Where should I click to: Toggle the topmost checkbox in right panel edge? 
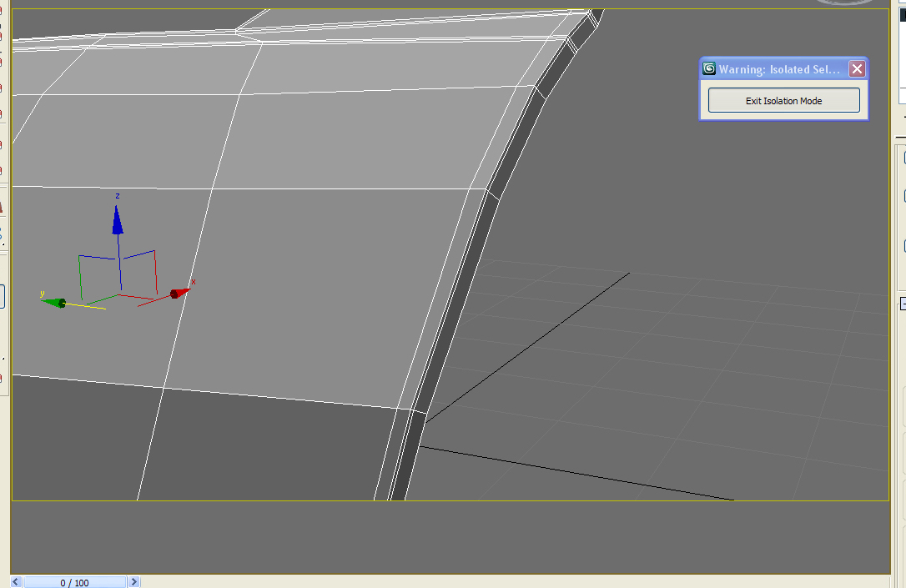[903, 158]
